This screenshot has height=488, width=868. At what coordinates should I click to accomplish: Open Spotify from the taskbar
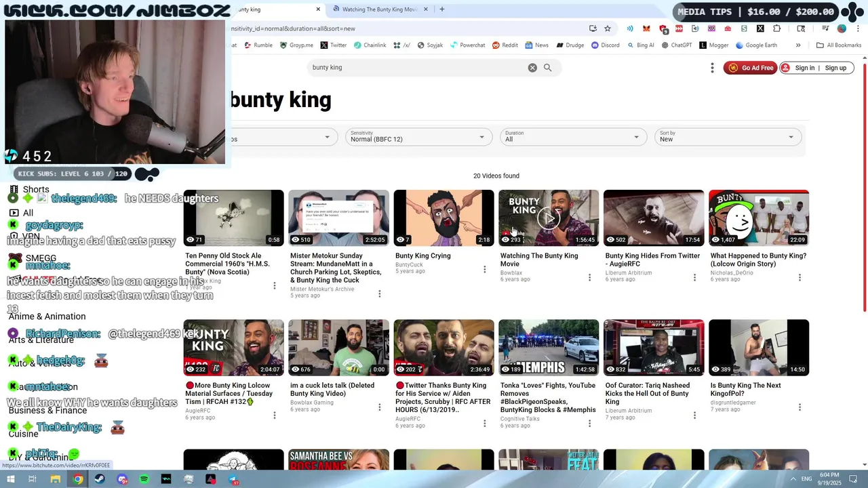[144, 479]
